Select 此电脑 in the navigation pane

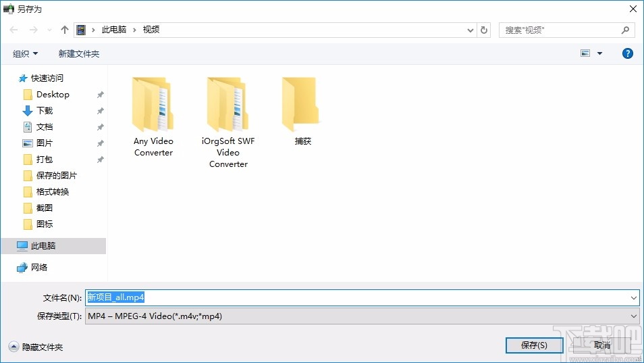(53, 246)
